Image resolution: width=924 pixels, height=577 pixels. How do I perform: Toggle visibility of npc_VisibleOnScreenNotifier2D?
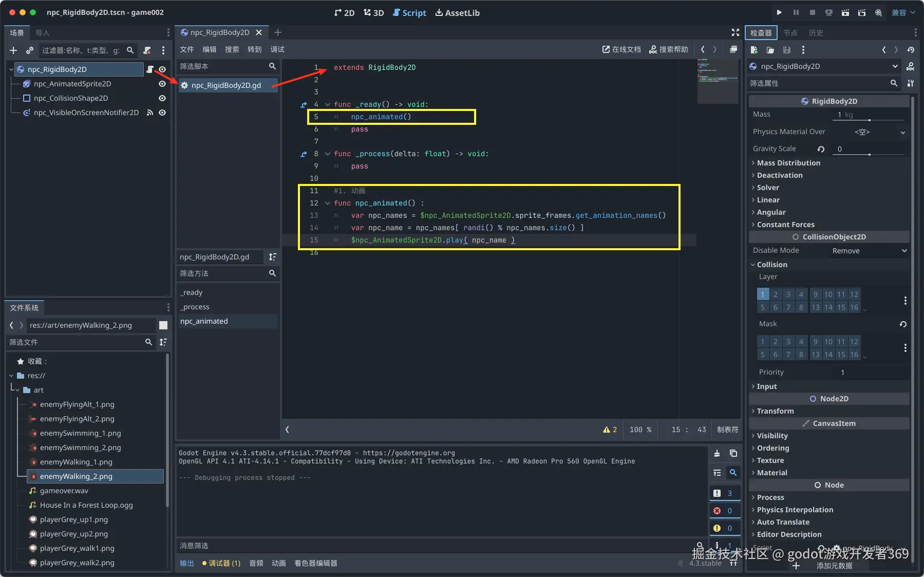click(x=162, y=113)
